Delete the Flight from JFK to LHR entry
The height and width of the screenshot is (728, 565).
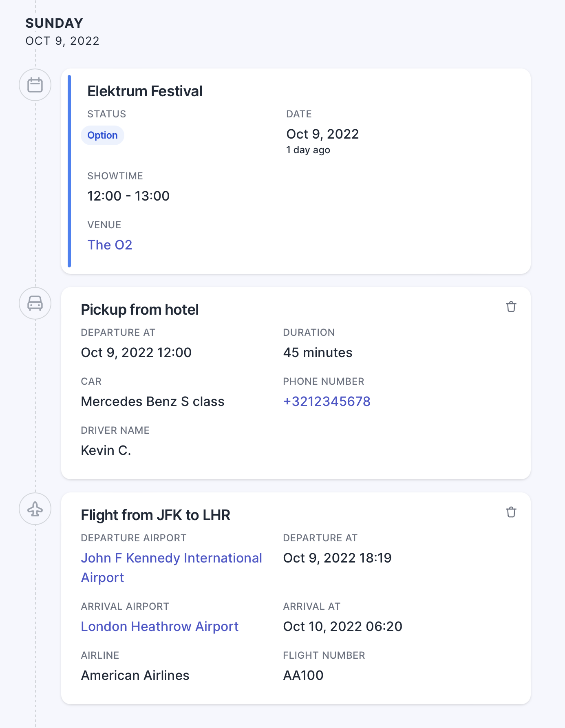[x=511, y=512]
